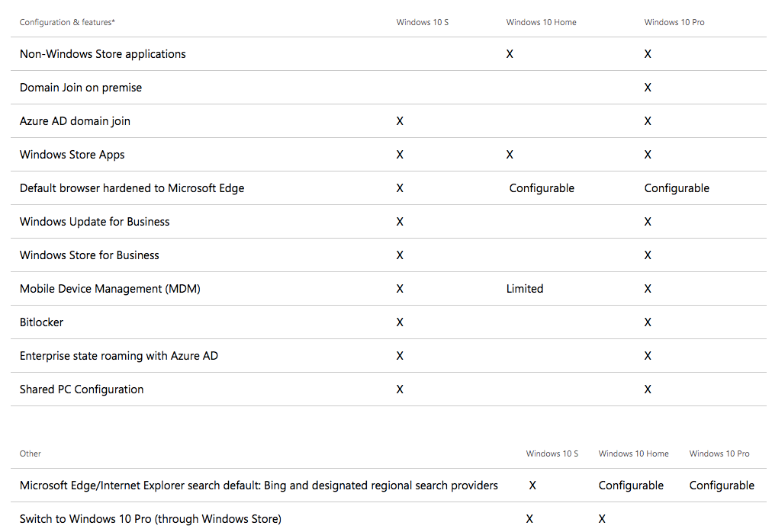Click 'Enterprise state roaming with Azure AD'

coord(119,356)
